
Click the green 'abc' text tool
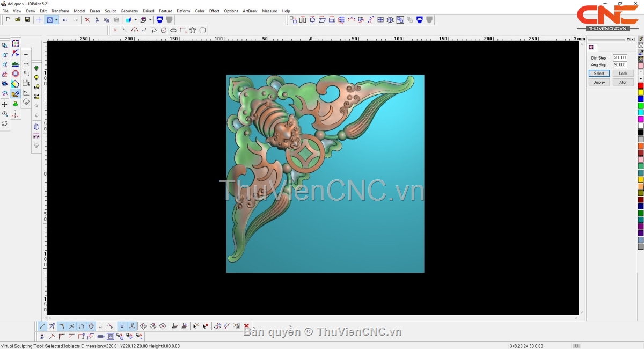[x=16, y=64]
